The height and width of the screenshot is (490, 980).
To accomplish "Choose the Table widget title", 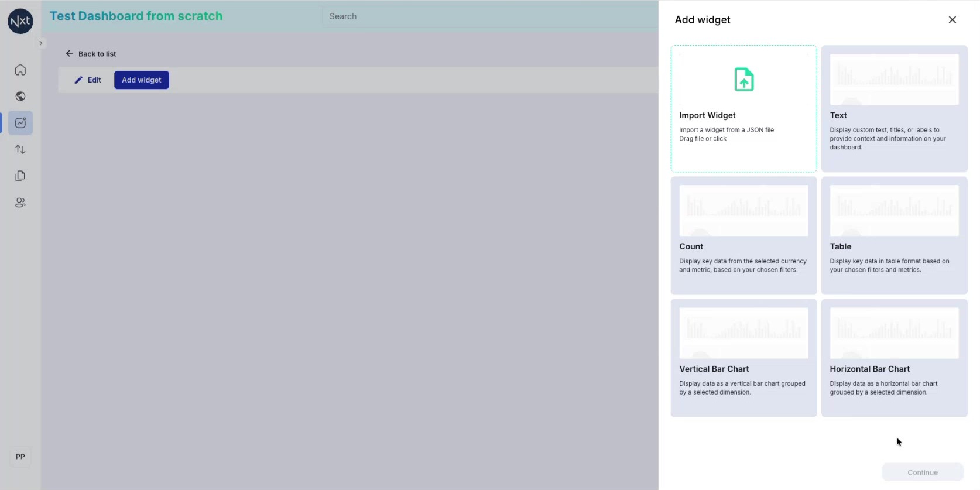I will point(841,246).
